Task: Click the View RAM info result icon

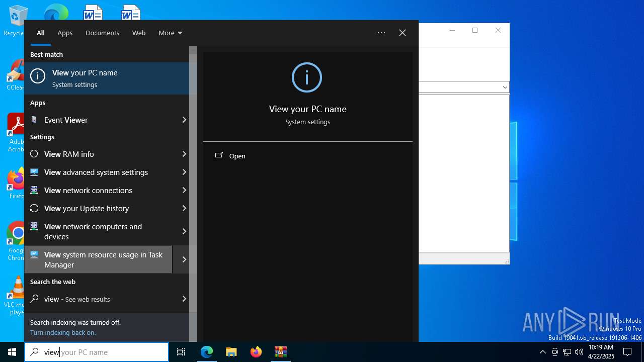Action: pyautogui.click(x=34, y=154)
